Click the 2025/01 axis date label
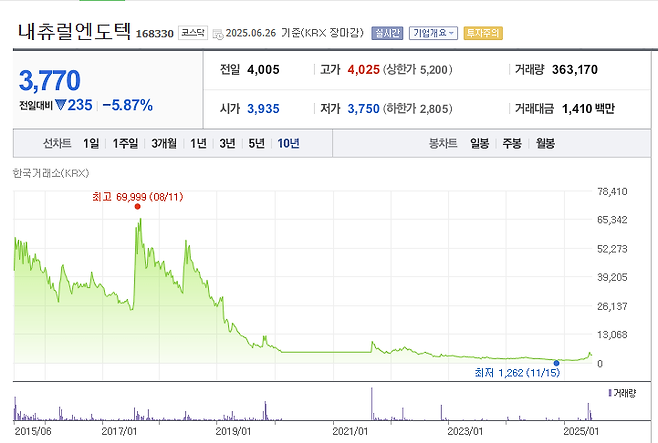 [581, 431]
